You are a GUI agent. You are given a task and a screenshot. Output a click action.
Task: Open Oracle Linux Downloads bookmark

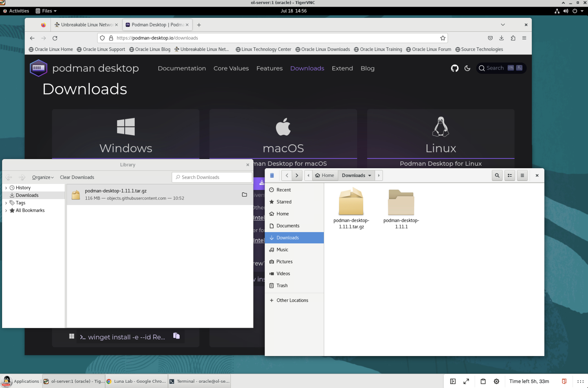(x=322, y=50)
